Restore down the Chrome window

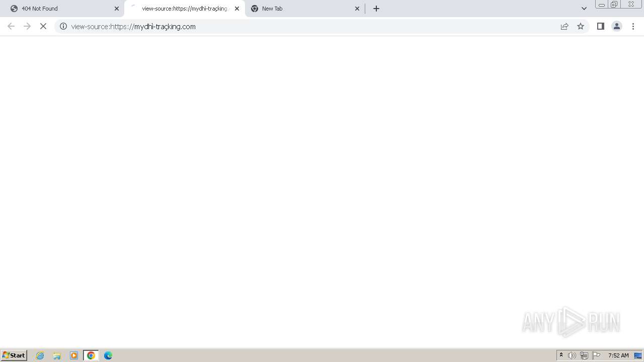(614, 4)
